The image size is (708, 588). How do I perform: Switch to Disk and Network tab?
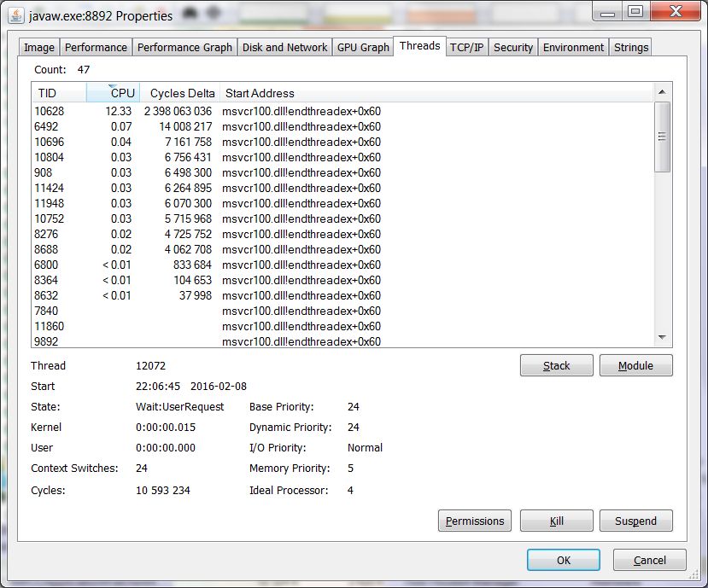[284, 48]
